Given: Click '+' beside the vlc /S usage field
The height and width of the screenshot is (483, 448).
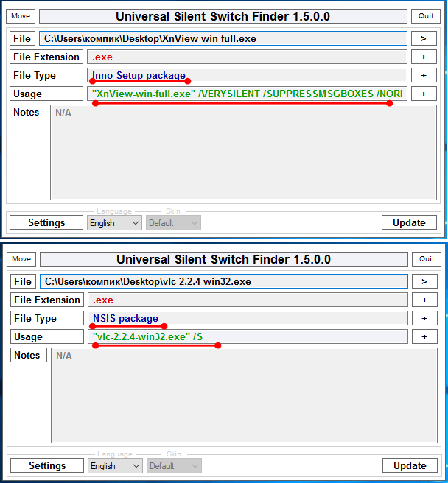Looking at the screenshot, I should (424, 336).
